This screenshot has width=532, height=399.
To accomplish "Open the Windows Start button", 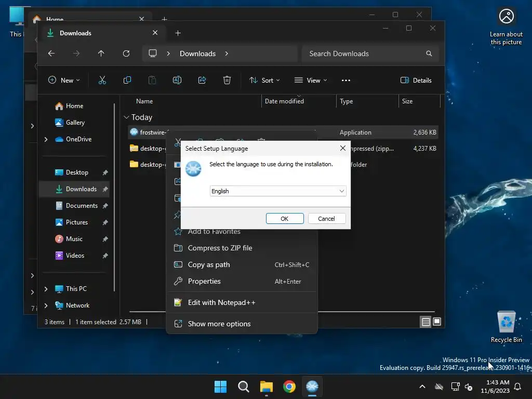I will [220, 387].
